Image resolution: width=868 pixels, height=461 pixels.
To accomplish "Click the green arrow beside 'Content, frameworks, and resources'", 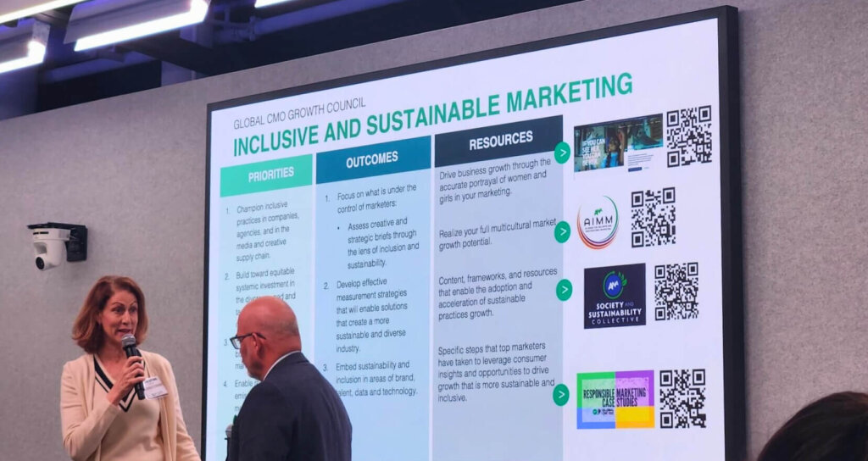I will click(x=564, y=290).
